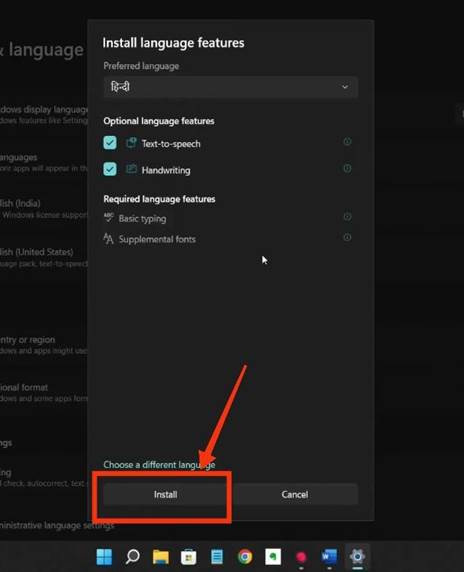Click Choose a different language link
The width and height of the screenshot is (464, 572).
point(159,465)
